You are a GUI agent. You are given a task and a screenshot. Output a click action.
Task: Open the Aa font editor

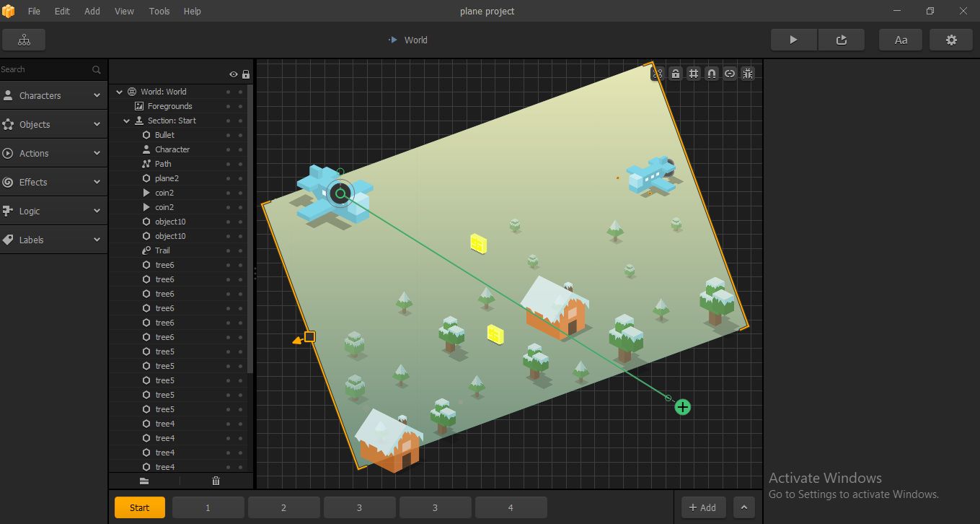click(x=901, y=40)
